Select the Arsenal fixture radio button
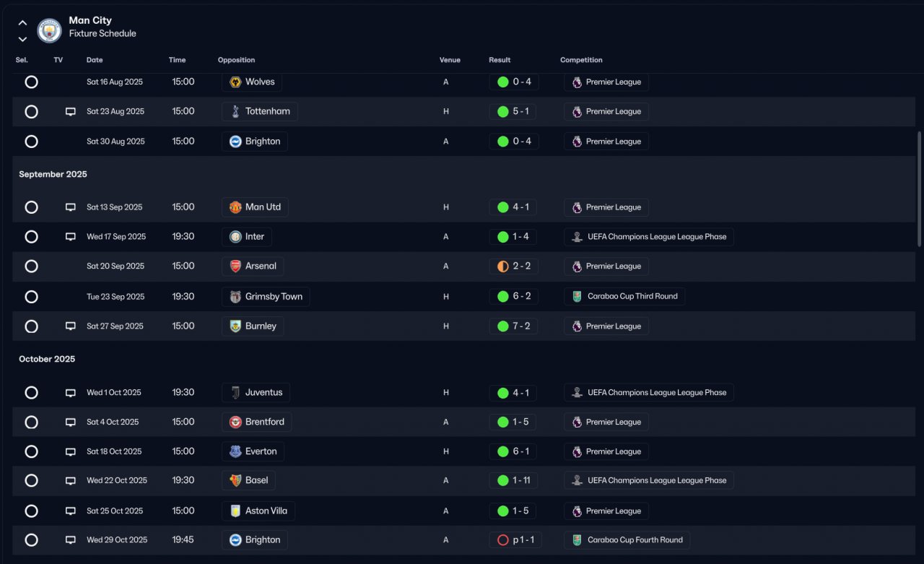Image resolution: width=924 pixels, height=564 pixels. [31, 266]
